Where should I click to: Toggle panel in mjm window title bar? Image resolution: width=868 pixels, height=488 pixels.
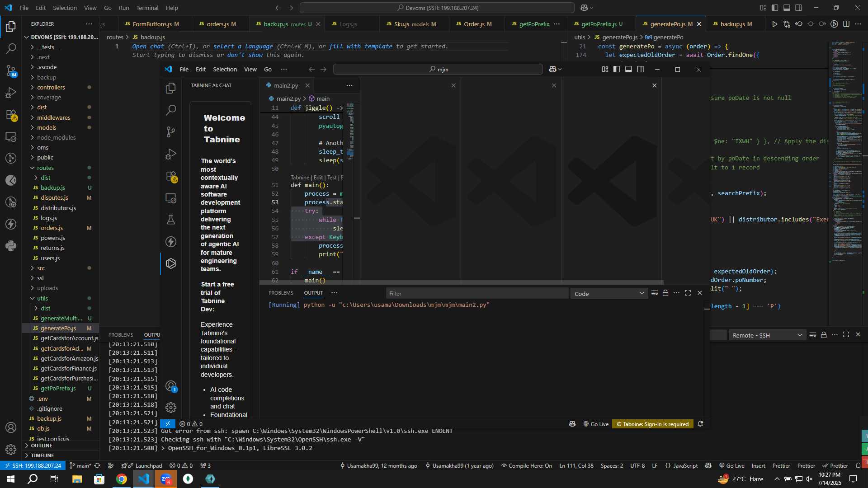pyautogui.click(x=628, y=69)
